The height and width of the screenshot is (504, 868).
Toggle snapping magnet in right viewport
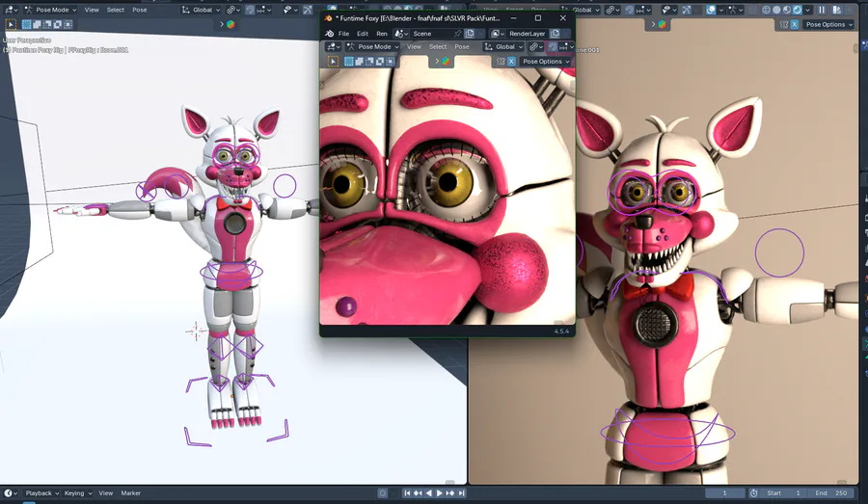pyautogui.click(x=630, y=10)
